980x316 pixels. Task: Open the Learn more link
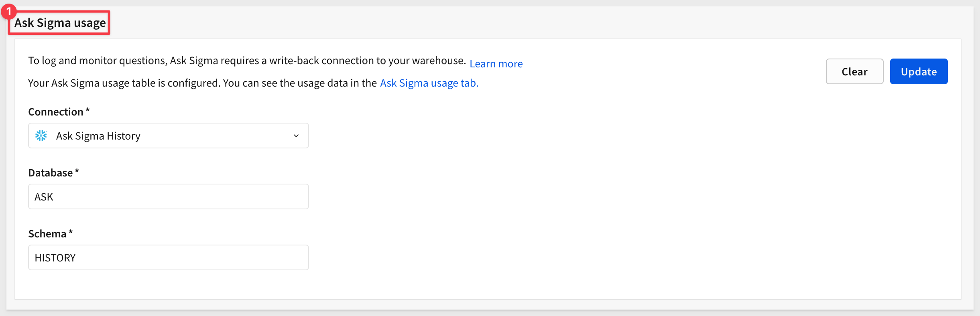pyautogui.click(x=496, y=64)
